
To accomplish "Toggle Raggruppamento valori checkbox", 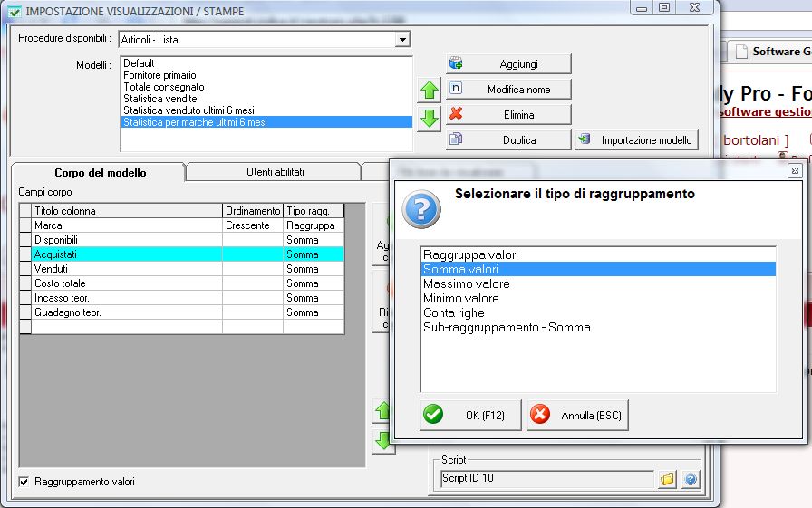I will click(24, 482).
